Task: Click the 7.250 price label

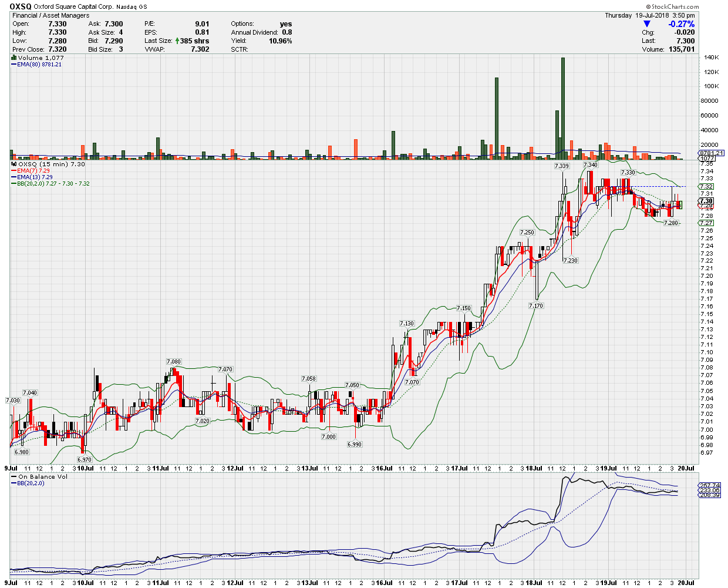Action: coord(527,233)
